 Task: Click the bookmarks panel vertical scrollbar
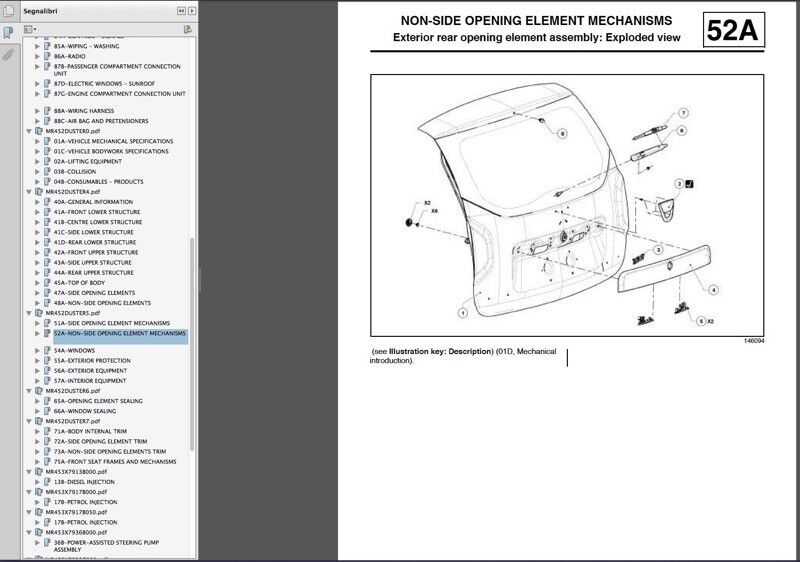(192, 300)
